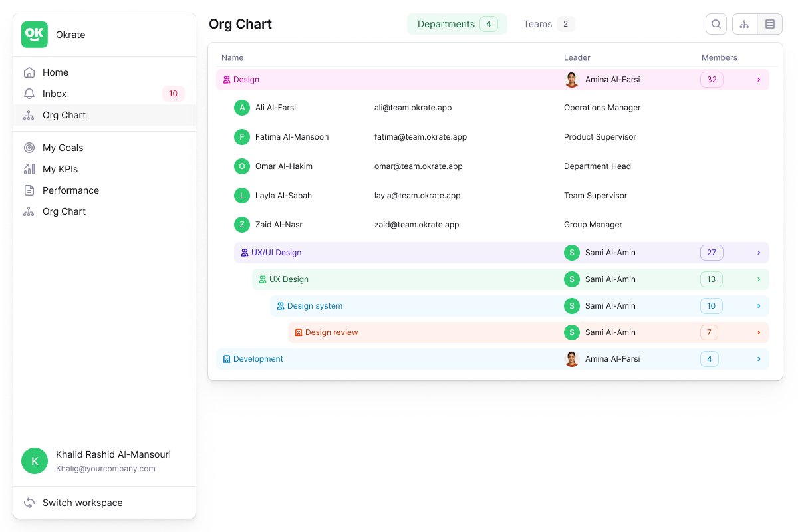Switch to list view icon
The image size is (798, 532).
pyautogui.click(x=770, y=24)
